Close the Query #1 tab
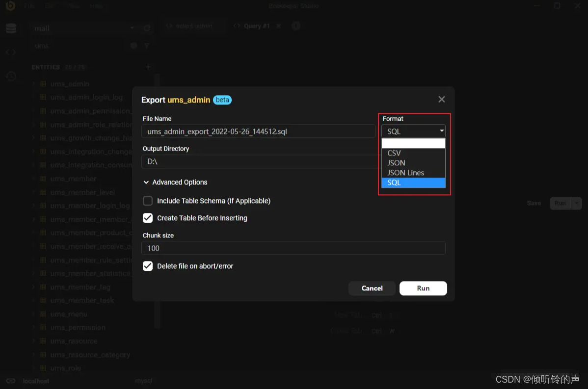The width and height of the screenshot is (588, 389). tap(279, 26)
